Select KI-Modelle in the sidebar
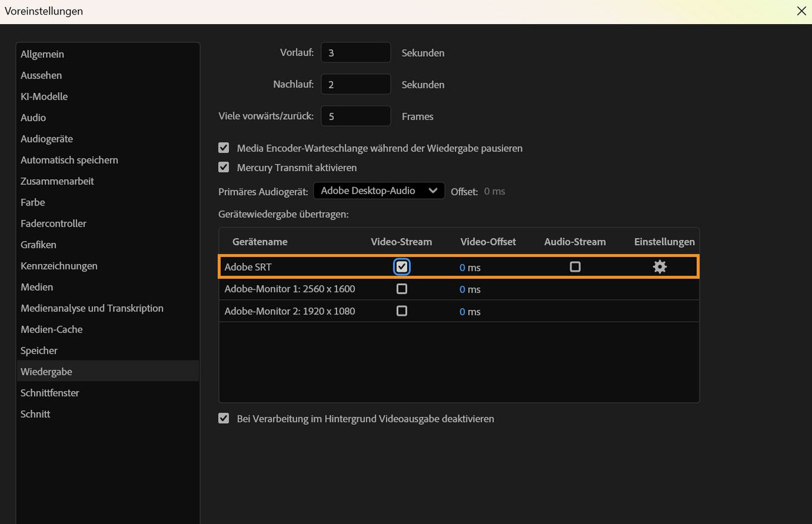The width and height of the screenshot is (812, 524). tap(44, 96)
